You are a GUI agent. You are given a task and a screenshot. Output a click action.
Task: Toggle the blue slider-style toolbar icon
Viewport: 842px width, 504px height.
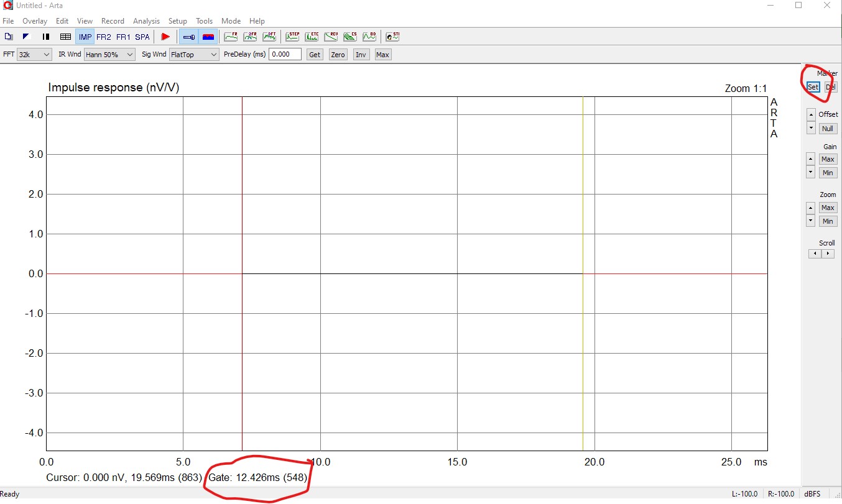(x=189, y=37)
